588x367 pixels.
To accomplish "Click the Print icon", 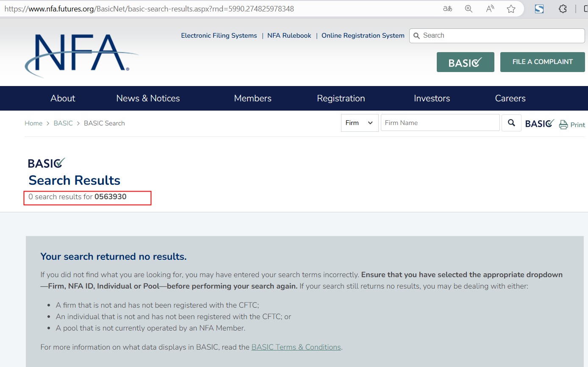I will coord(563,125).
